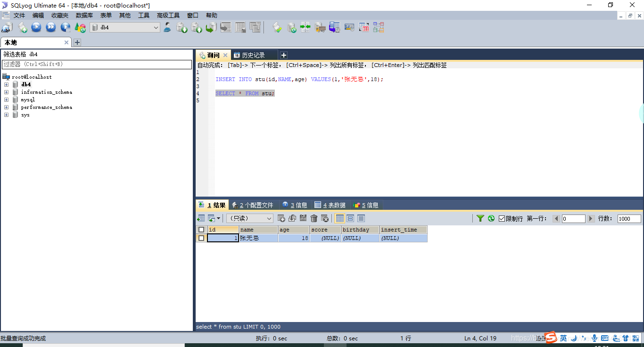Click the save changes floppy icon
Screen dimensions: 644x347
click(x=303, y=218)
